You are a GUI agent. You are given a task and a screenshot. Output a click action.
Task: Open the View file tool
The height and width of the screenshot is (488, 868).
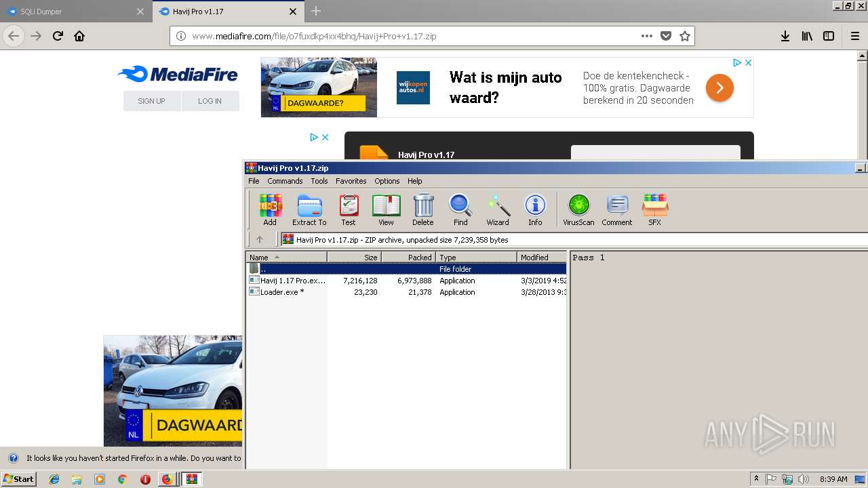click(x=386, y=209)
